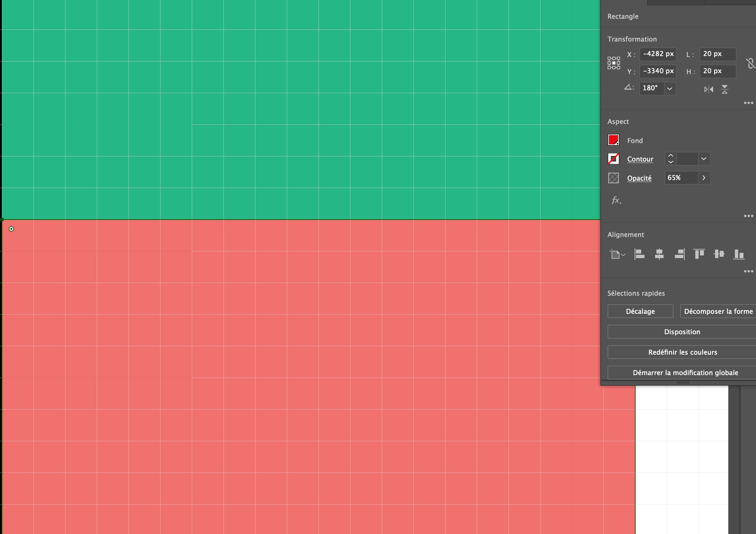Click the red Fond fill swatch
Viewport: 756px width, 534px height.
tap(614, 140)
